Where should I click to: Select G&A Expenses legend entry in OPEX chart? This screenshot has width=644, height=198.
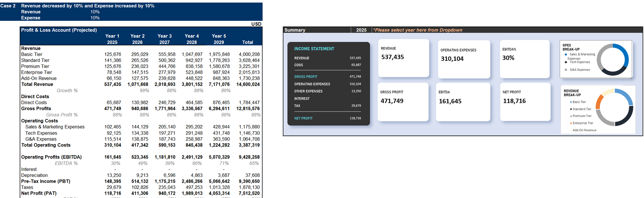click(x=579, y=70)
